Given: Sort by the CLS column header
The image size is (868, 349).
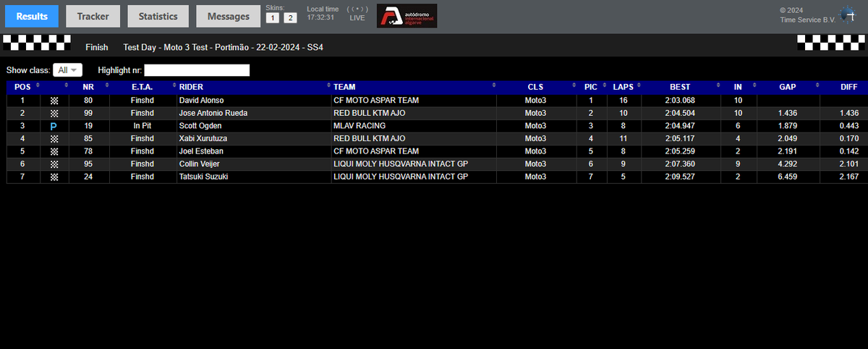Looking at the screenshot, I should pyautogui.click(x=535, y=87).
